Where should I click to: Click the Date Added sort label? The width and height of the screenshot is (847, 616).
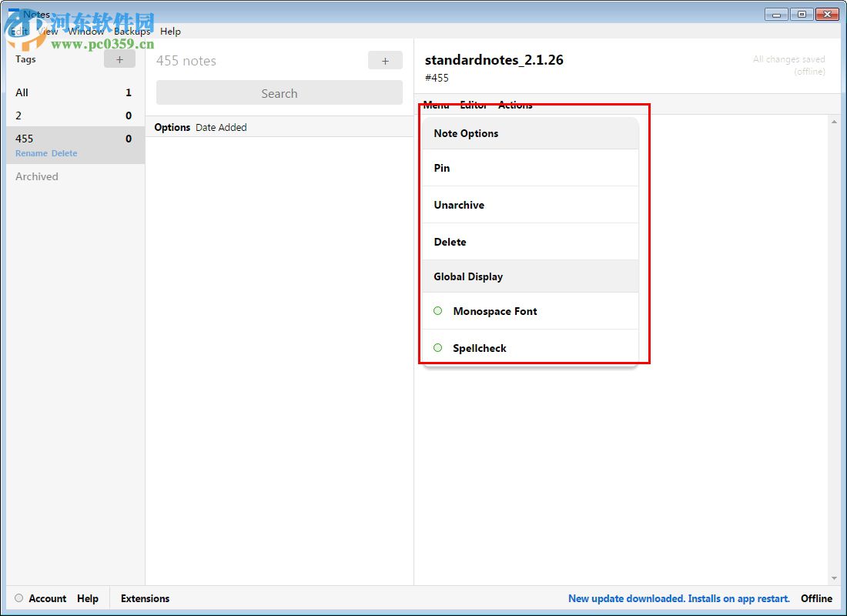pos(221,128)
